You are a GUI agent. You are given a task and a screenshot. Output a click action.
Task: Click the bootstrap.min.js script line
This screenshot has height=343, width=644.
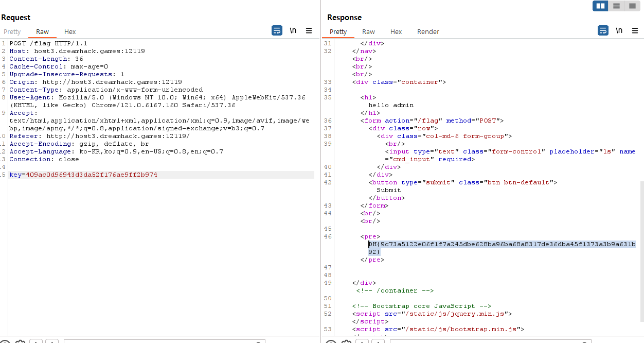(x=438, y=329)
